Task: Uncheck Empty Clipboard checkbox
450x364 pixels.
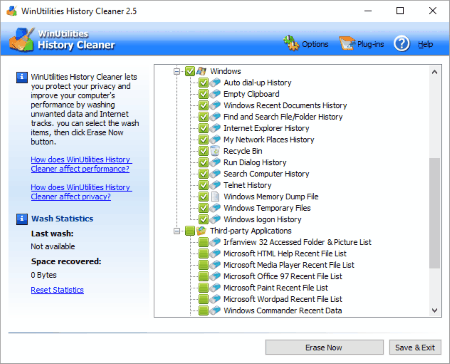Action: coord(203,94)
